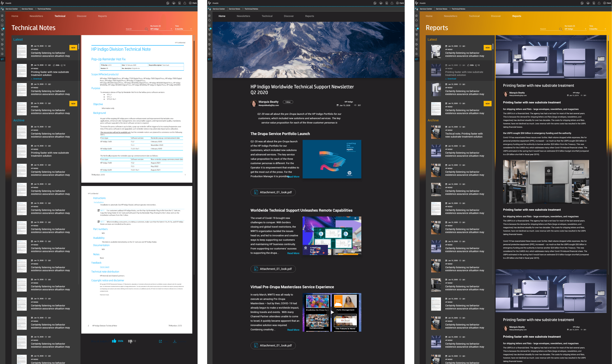Open headset support icon in Home panel sidebar
The image size is (612, 364).
coord(209,20)
